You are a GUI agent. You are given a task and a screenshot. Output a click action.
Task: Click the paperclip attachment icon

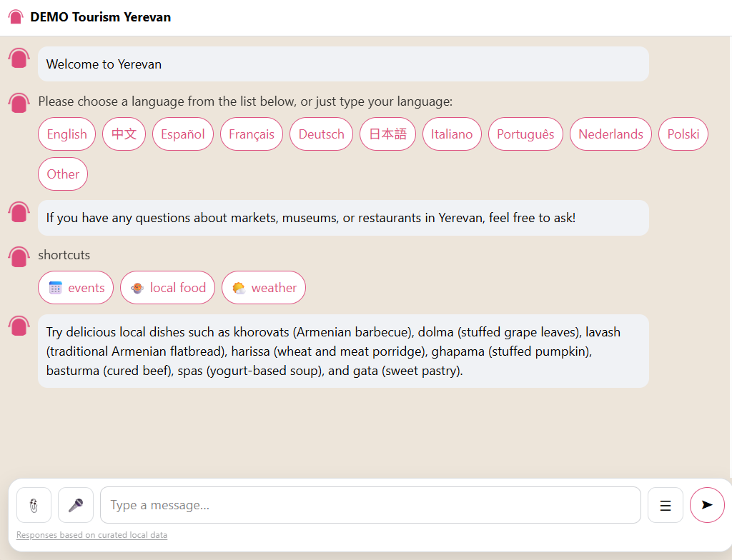pyautogui.click(x=34, y=505)
